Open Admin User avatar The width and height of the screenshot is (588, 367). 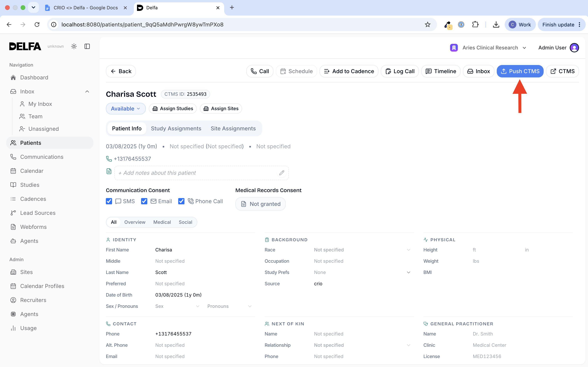pos(574,47)
